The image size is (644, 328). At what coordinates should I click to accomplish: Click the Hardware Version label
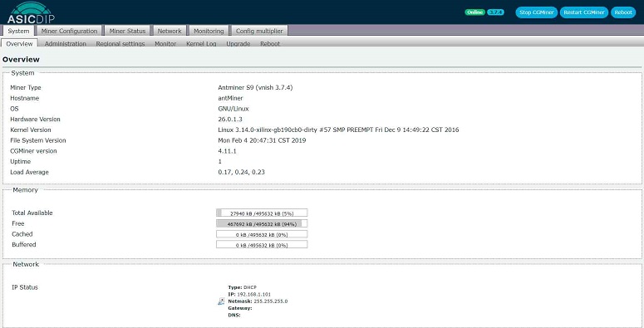tap(35, 120)
